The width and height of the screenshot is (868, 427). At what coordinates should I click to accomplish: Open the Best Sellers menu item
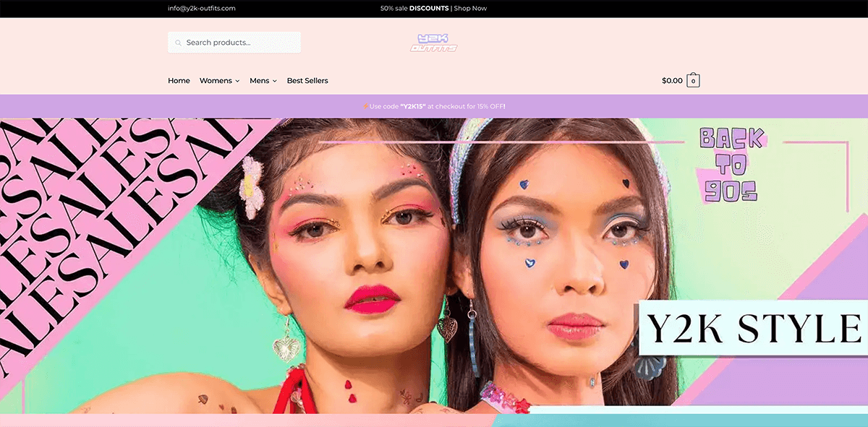coord(307,80)
